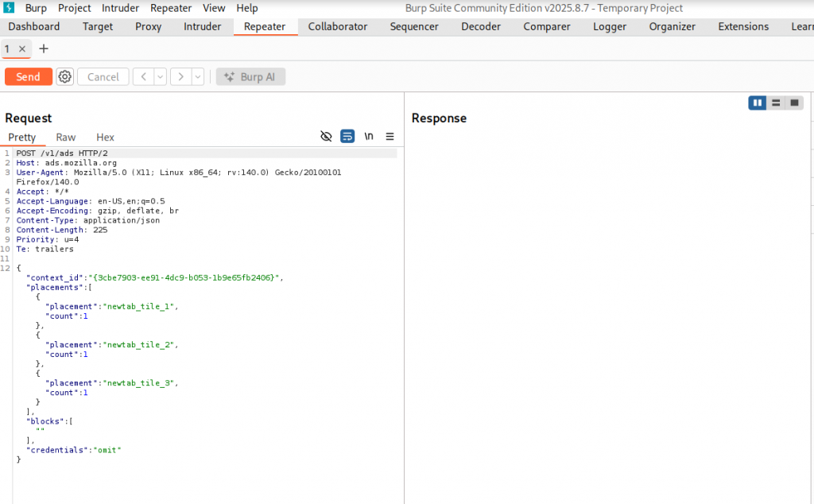Click the Burp Suite logo icon

[9, 8]
